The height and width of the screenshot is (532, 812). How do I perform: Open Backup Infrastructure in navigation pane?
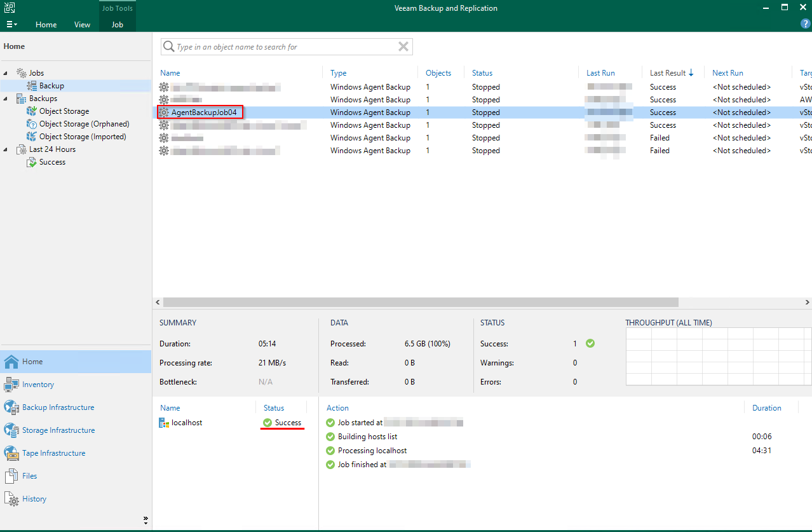click(x=58, y=407)
